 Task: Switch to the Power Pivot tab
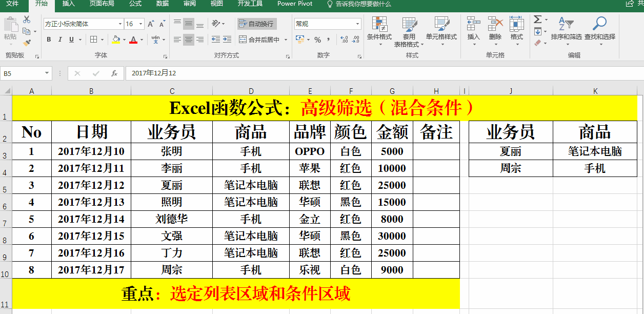(x=295, y=4)
